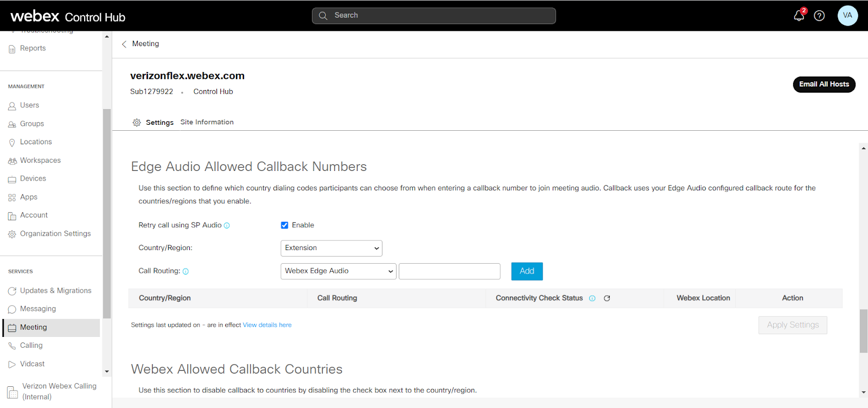The image size is (868, 408).
Task: Click the Locations pin icon
Action: click(x=12, y=143)
